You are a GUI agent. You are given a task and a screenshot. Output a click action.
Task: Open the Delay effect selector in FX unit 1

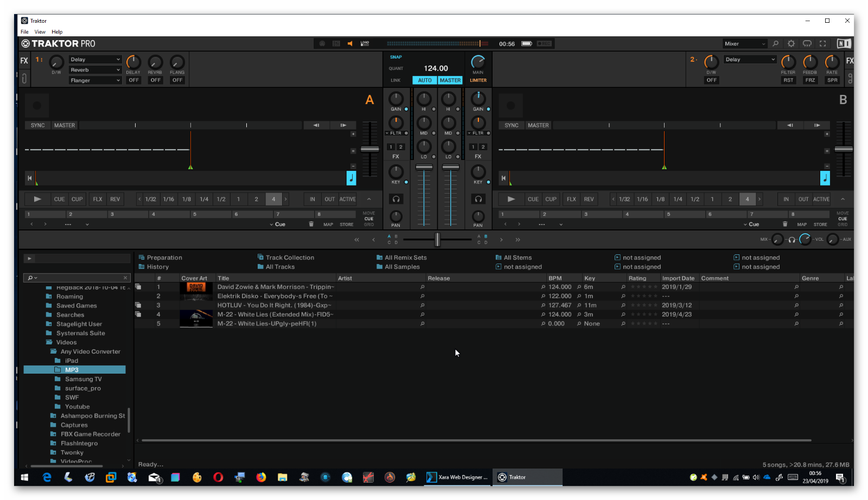point(95,59)
